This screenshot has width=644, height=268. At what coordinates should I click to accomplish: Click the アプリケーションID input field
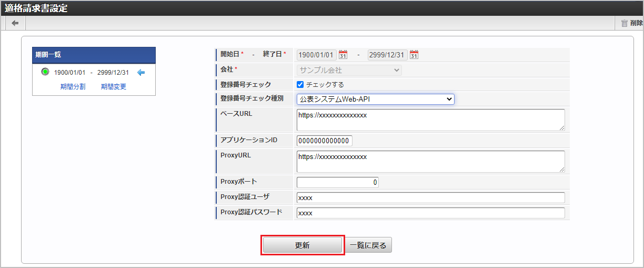click(325, 141)
